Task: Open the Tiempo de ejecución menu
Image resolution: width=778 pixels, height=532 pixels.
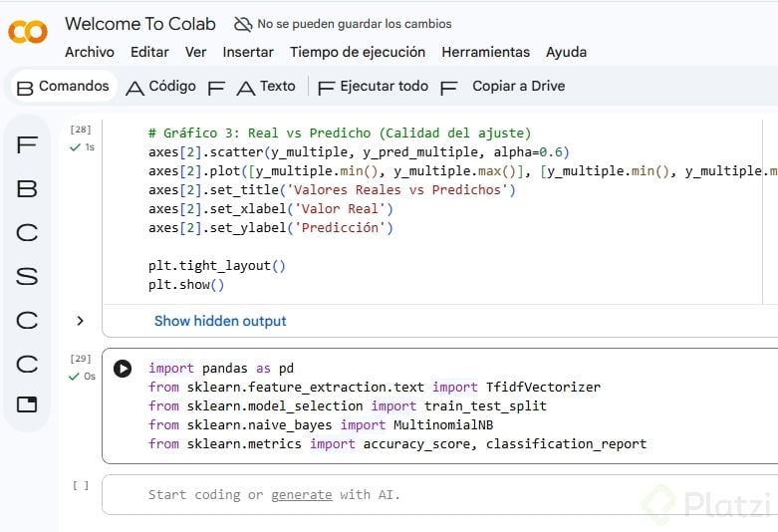Action: click(x=358, y=52)
